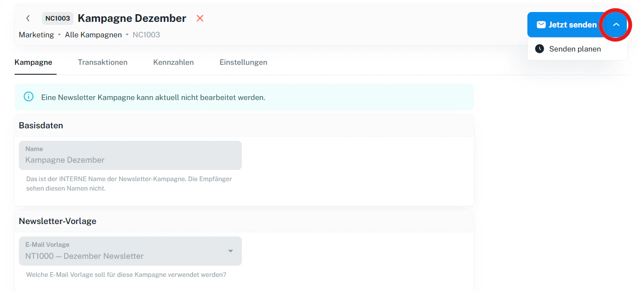Click the red X beside the campaign title
Image resolution: width=644 pixels, height=291 pixels.
tap(200, 18)
